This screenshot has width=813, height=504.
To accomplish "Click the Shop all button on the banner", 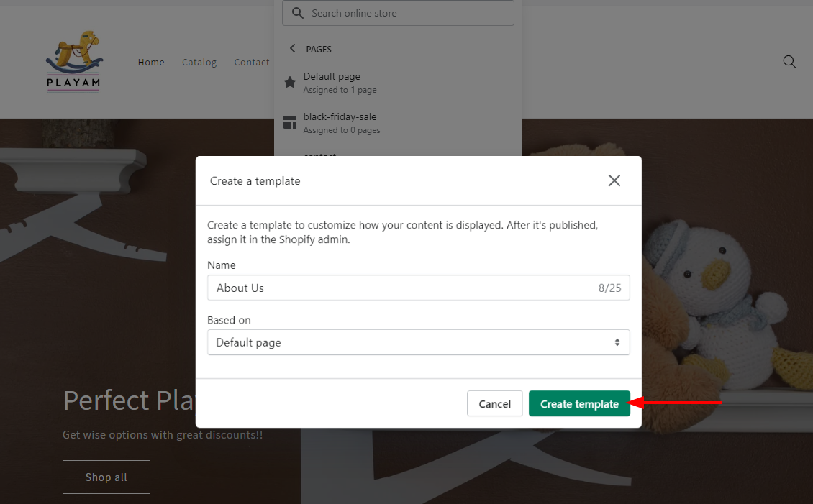I will click(106, 477).
